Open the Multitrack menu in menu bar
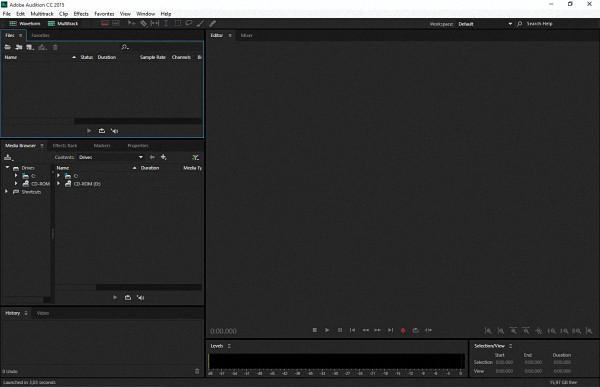 [42, 14]
